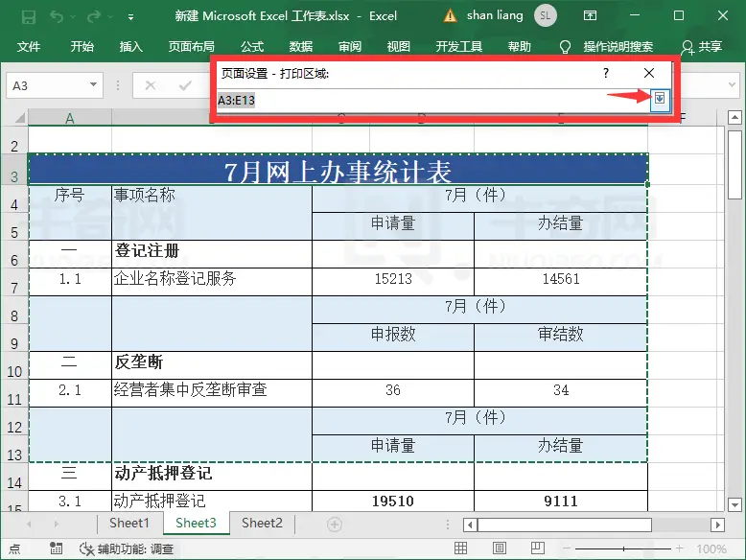Switch to Page Layout view icon
The height and width of the screenshot is (560, 746).
coord(499,548)
